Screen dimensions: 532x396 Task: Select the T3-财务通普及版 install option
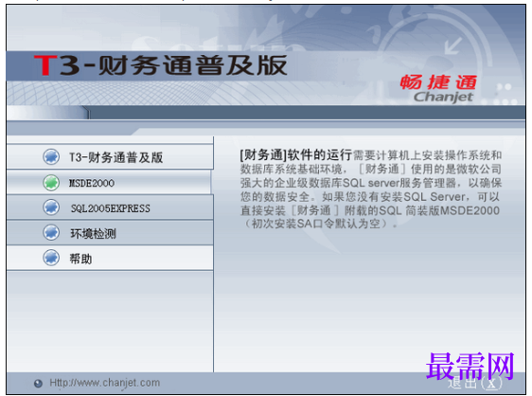click(110, 157)
